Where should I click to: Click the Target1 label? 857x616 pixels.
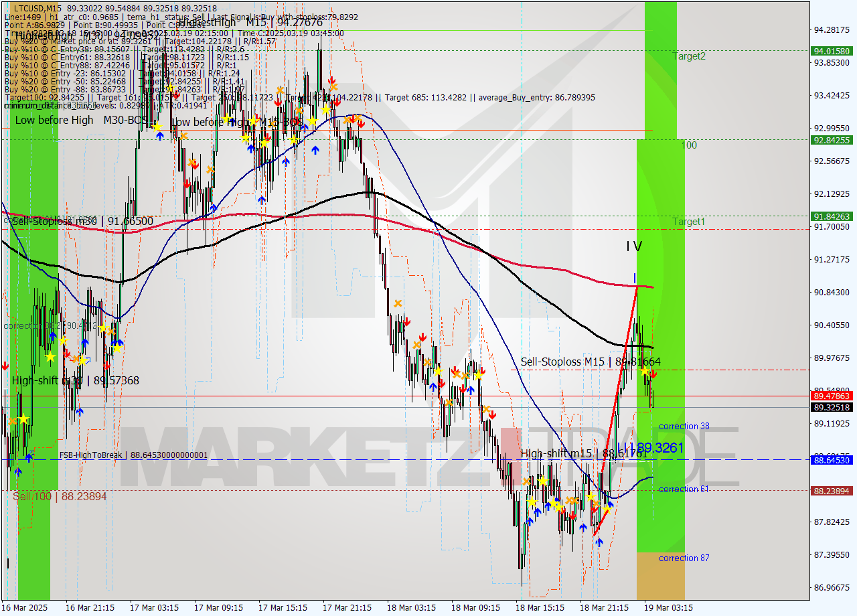(690, 222)
